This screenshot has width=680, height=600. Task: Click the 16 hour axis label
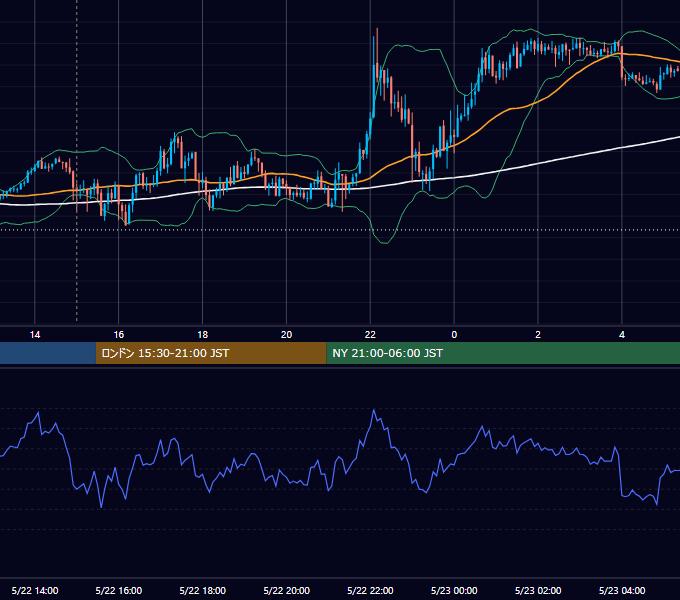point(118,335)
